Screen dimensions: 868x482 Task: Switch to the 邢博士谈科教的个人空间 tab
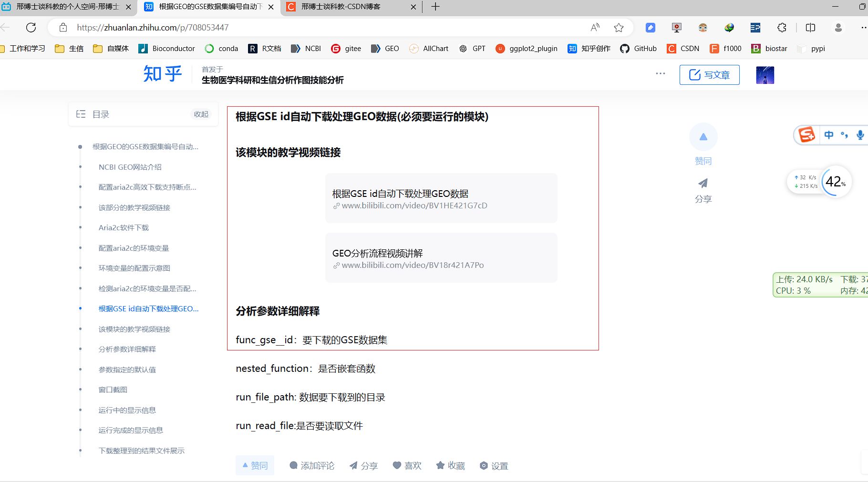(x=67, y=7)
